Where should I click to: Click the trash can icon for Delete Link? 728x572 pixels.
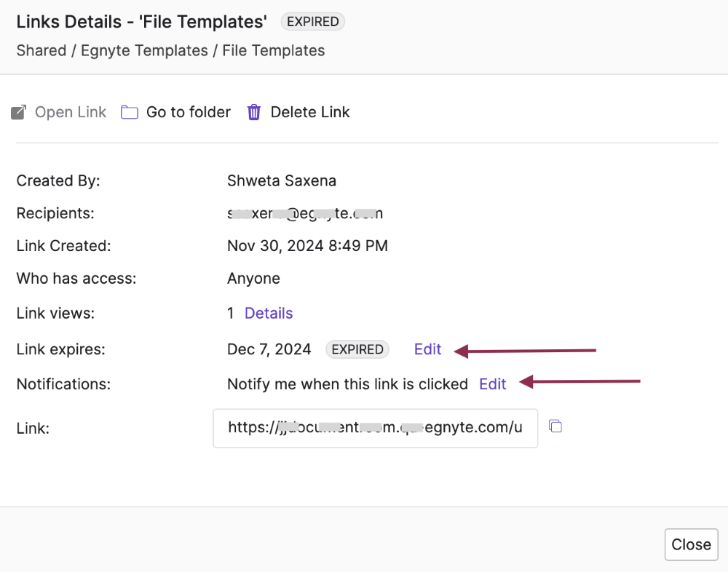tap(254, 113)
